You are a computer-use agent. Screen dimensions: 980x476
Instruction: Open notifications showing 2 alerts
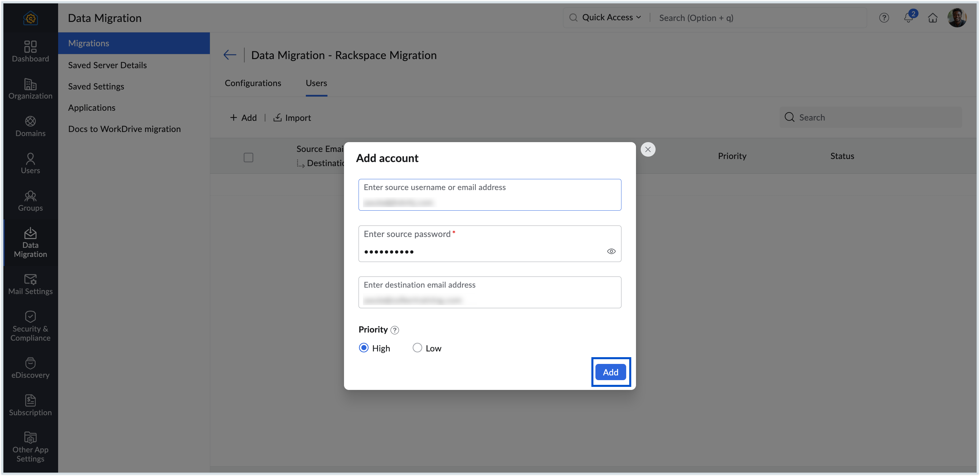[908, 18]
